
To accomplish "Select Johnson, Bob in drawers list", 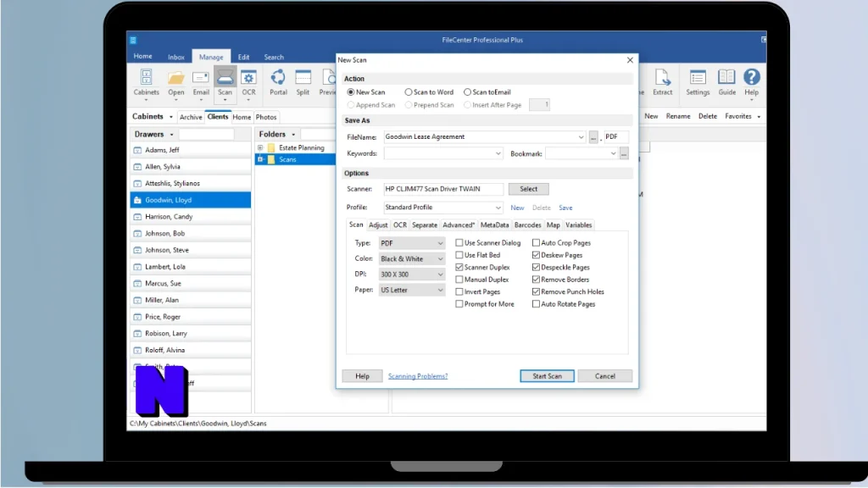I will [191, 234].
